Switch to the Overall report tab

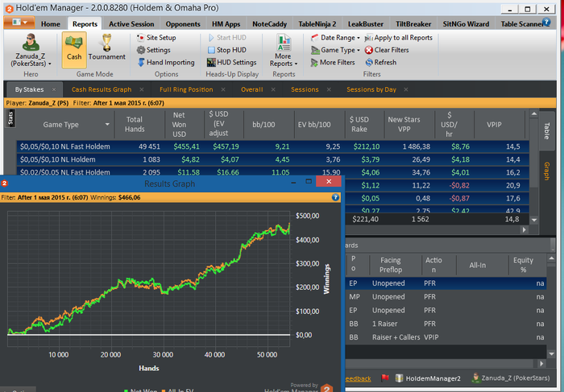(x=251, y=89)
